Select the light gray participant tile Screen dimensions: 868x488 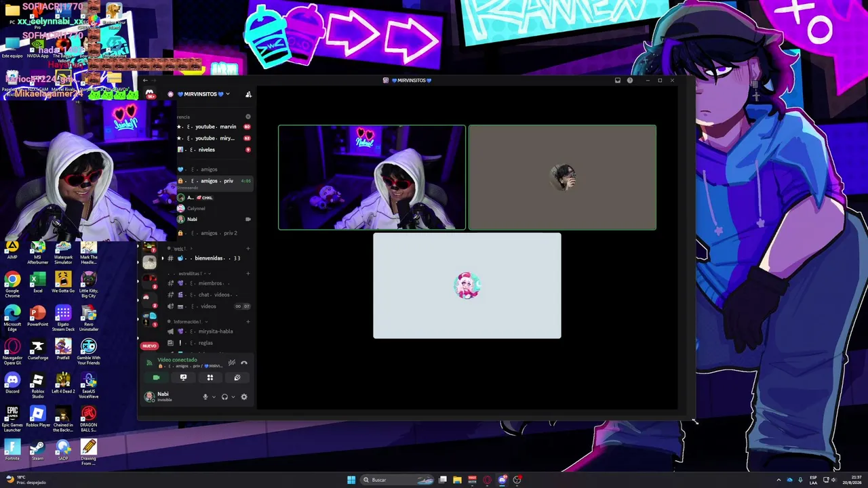click(x=467, y=285)
